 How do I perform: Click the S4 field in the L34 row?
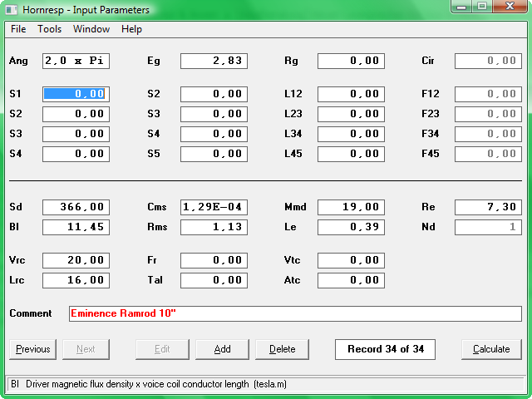[214, 134]
